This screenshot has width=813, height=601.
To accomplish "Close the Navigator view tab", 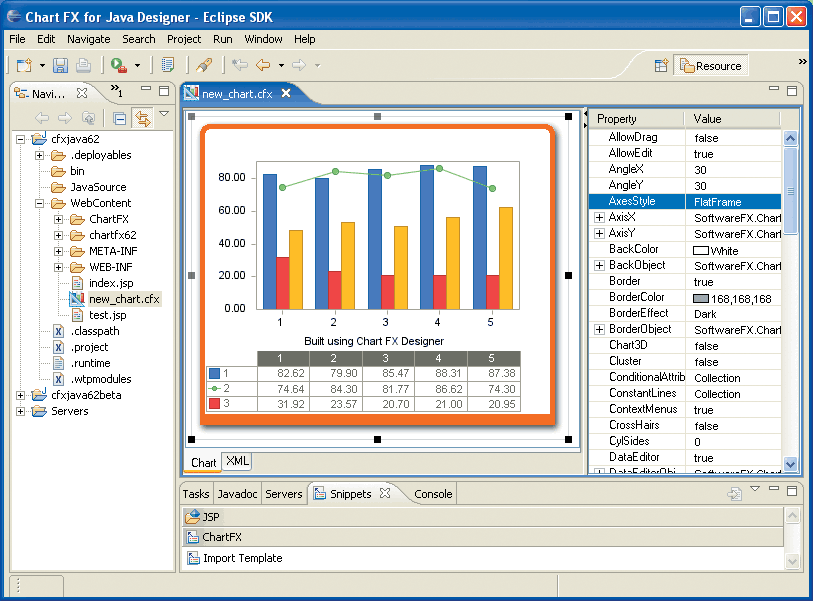I will pyautogui.click(x=82, y=93).
